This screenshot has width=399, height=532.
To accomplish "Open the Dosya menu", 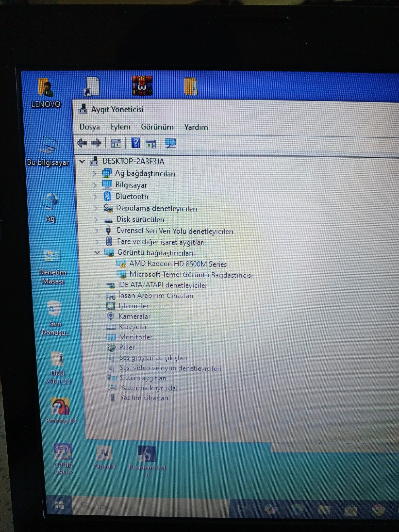I will point(90,127).
